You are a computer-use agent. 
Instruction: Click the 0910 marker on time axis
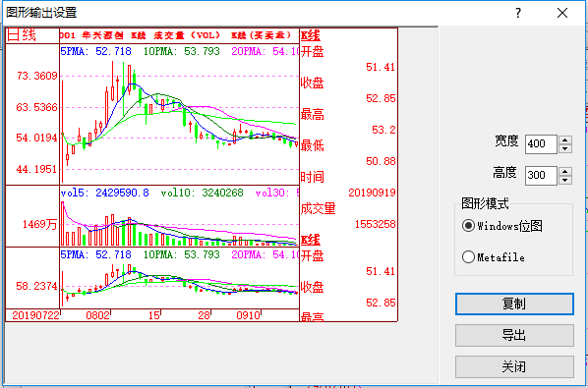tap(248, 315)
